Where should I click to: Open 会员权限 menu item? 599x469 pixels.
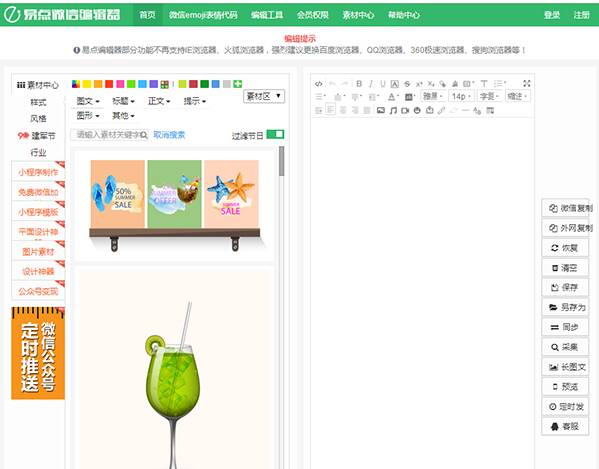[312, 15]
